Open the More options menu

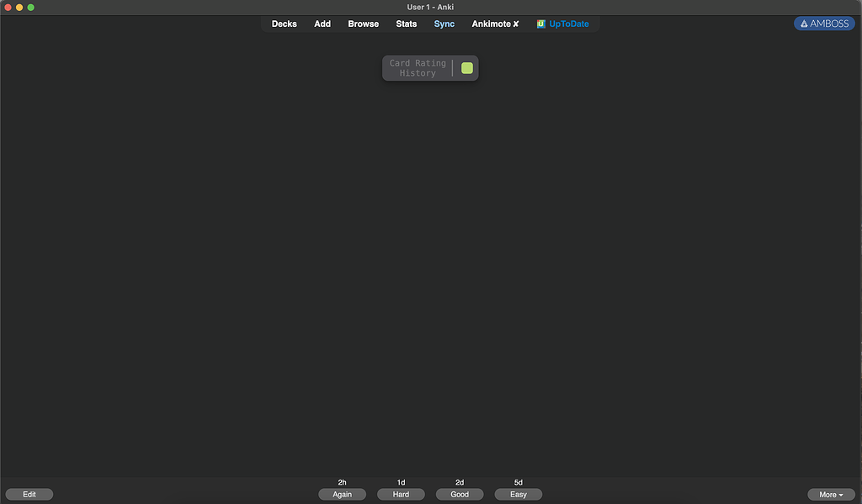830,494
